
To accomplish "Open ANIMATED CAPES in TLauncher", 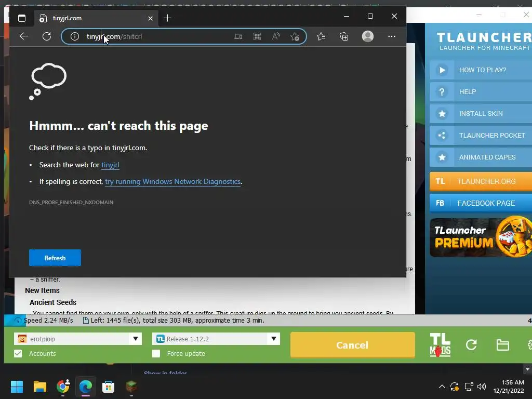I will (481, 157).
